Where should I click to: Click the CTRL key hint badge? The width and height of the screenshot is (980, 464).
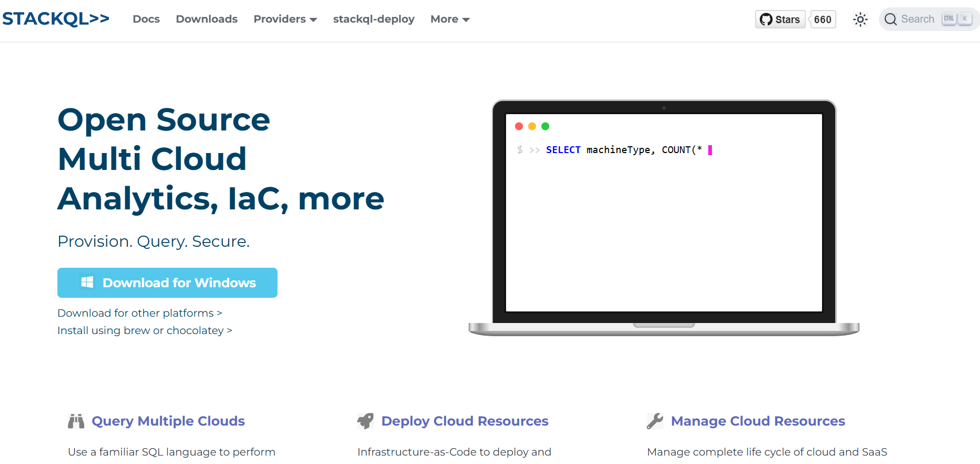click(x=949, y=18)
